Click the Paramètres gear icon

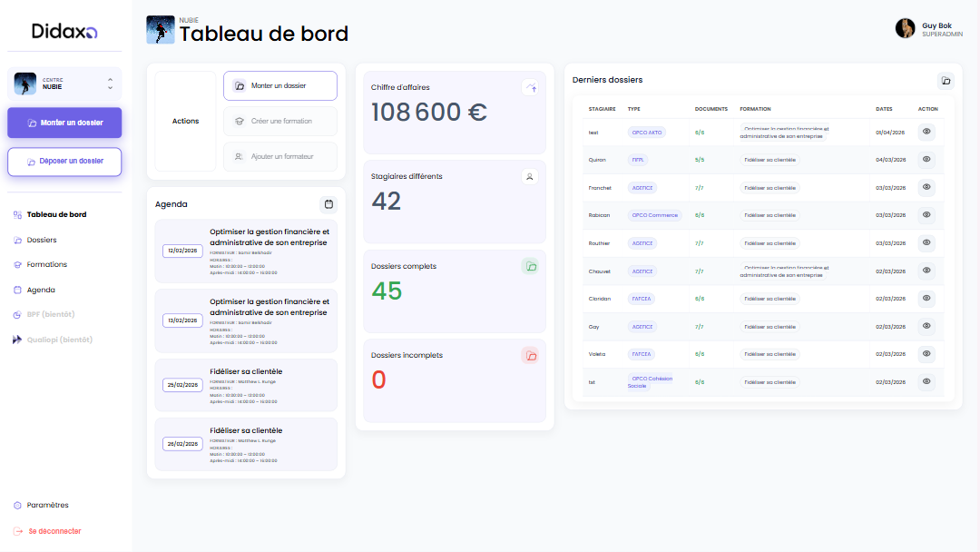(16, 505)
